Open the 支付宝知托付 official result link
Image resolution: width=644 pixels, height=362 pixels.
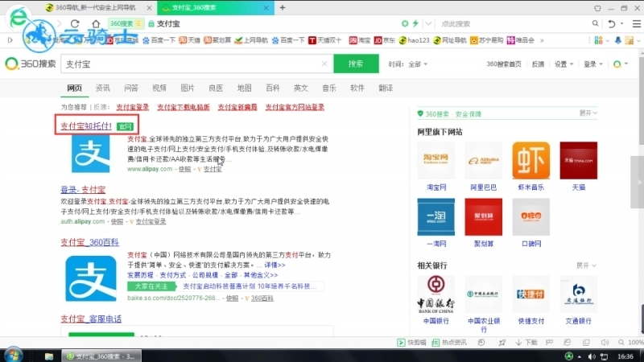pos(86,126)
